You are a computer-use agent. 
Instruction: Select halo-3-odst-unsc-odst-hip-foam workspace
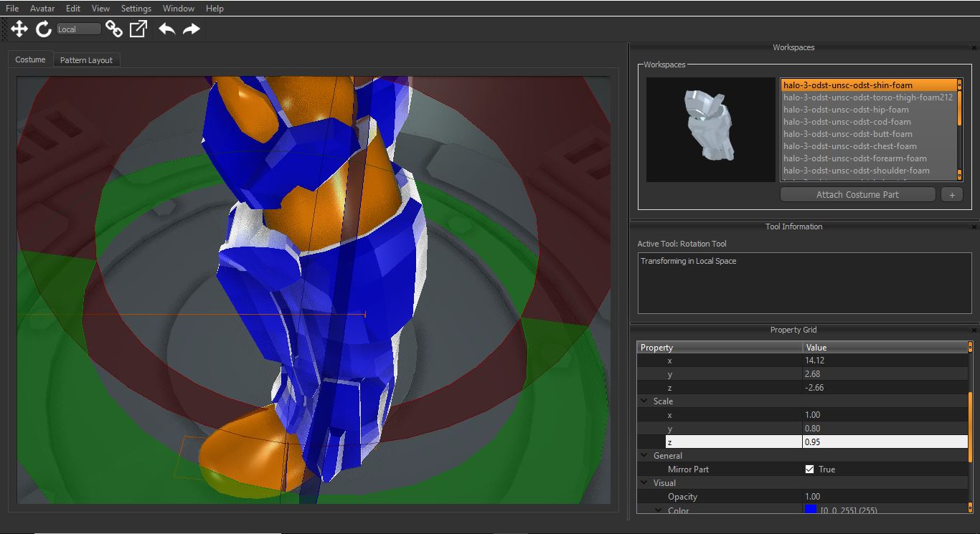click(x=869, y=109)
